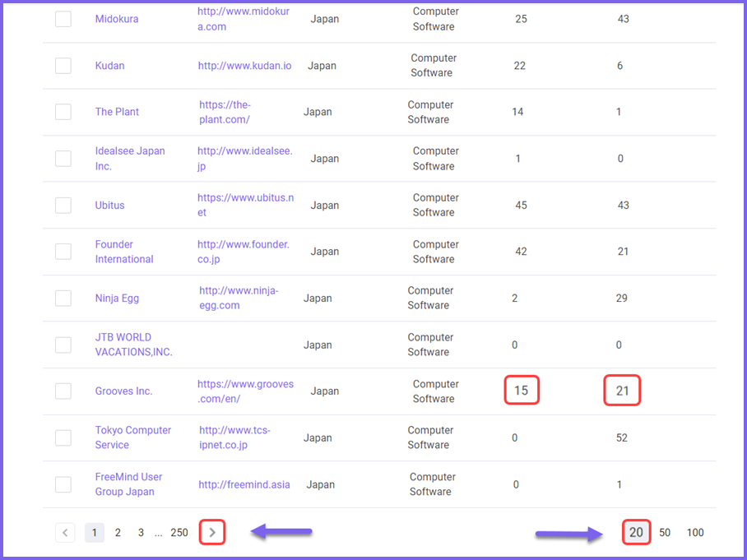747x560 pixels.
Task: Tick the checkbox for Midokura
Action: pos(63,19)
